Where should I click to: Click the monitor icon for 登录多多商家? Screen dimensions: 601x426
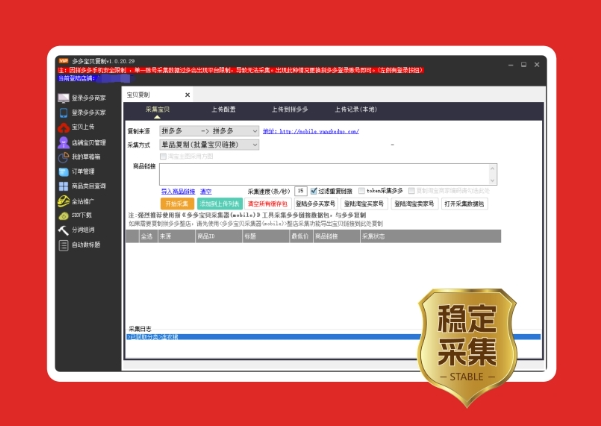tap(63, 98)
